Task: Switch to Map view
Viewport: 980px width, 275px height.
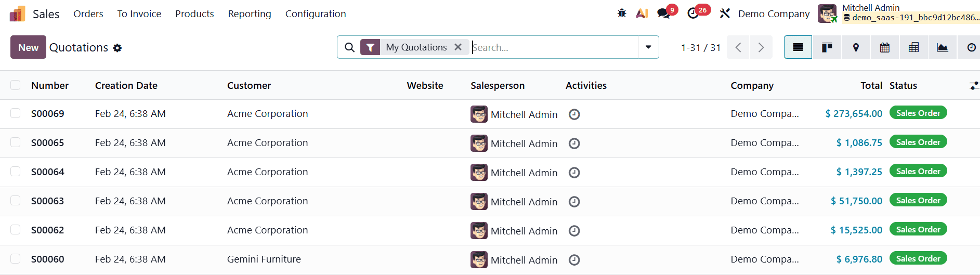Action: click(x=856, y=47)
